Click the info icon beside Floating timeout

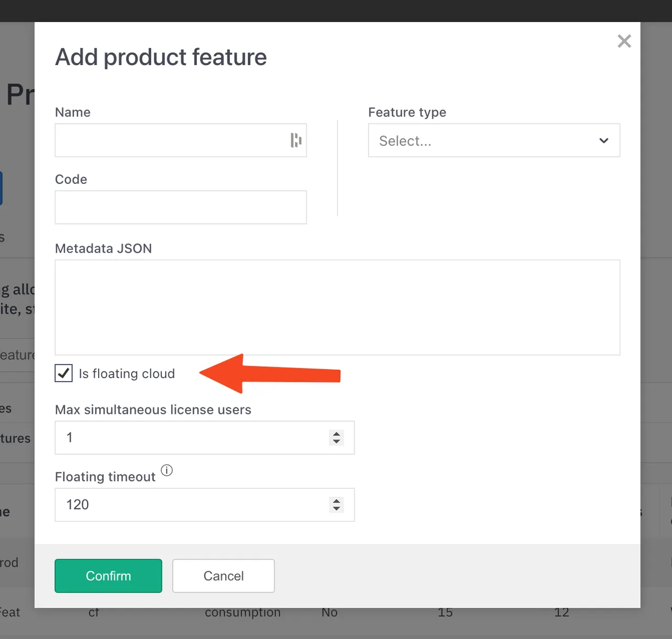pyautogui.click(x=166, y=470)
